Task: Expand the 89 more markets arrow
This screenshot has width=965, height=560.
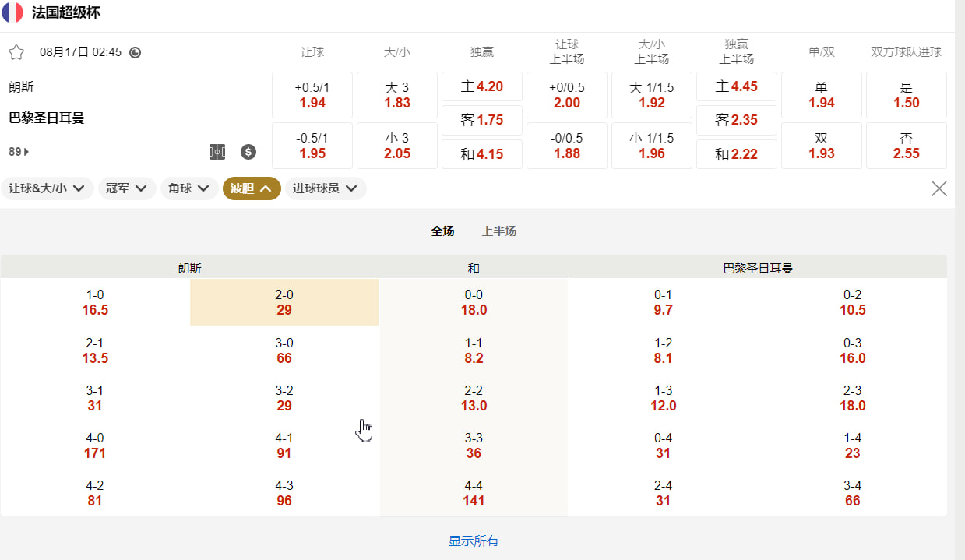Action: tap(19, 152)
